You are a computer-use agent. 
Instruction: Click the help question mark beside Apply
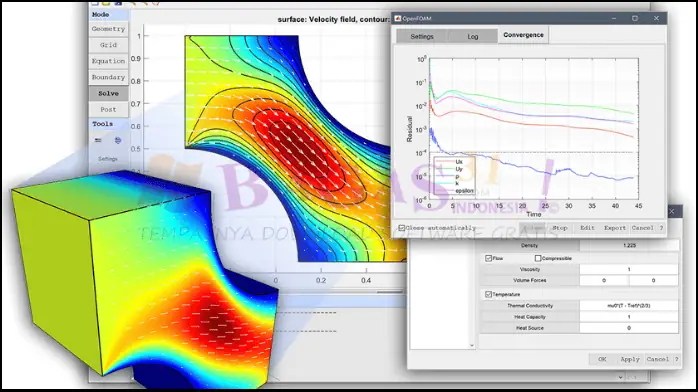(x=677, y=359)
